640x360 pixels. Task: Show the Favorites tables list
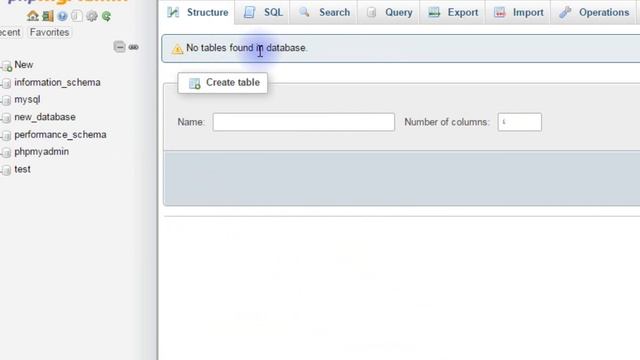[x=49, y=32]
